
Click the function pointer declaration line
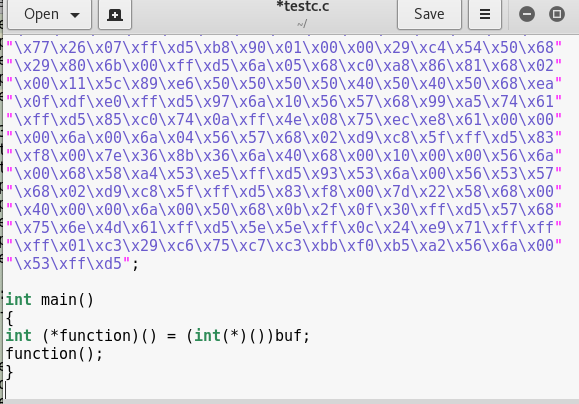158,336
